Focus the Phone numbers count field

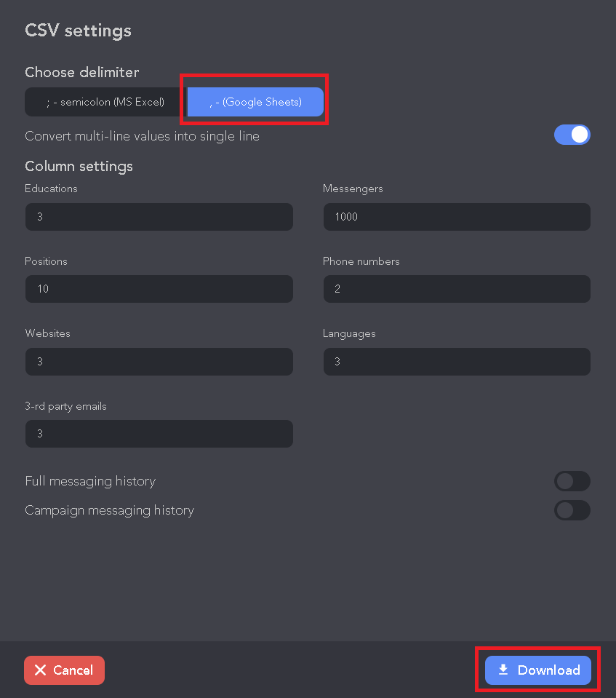[457, 289]
